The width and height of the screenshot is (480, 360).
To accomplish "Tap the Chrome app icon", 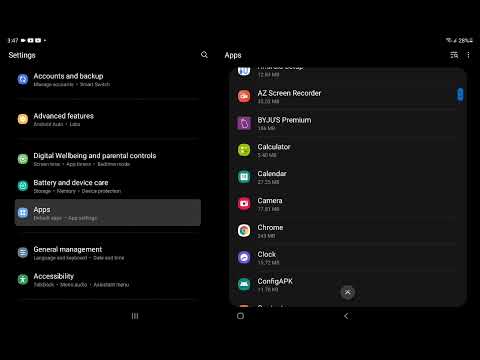I will (x=244, y=231).
